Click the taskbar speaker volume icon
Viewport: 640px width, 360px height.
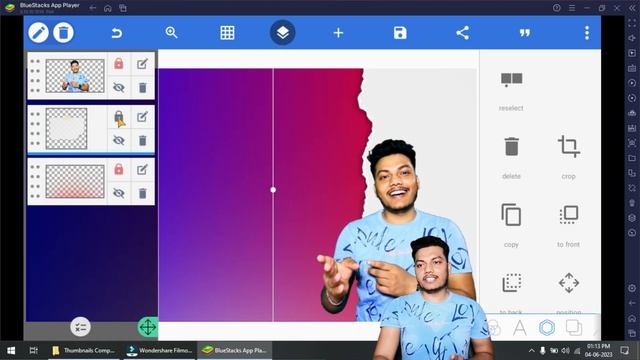[565, 350]
